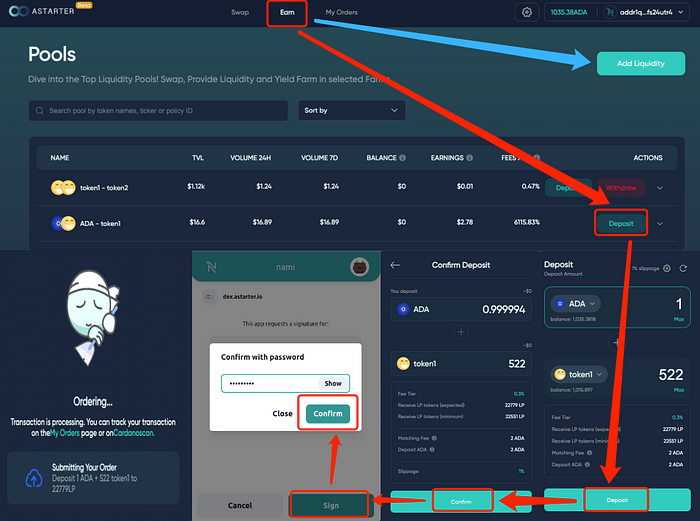Click the TVL column header
Viewport: 700px width, 521px height.
[x=198, y=158]
